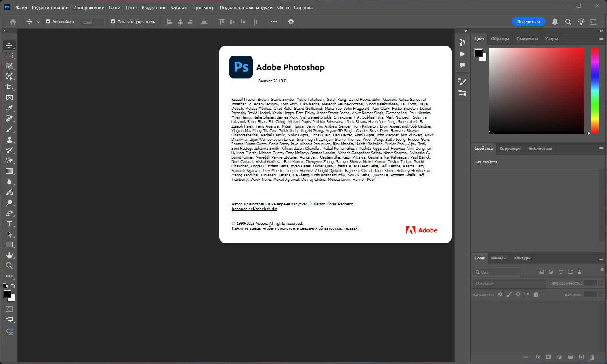607x364 pixels.
Task: Toggle the Показать упр. элем. checkbox
Action: 113,22
